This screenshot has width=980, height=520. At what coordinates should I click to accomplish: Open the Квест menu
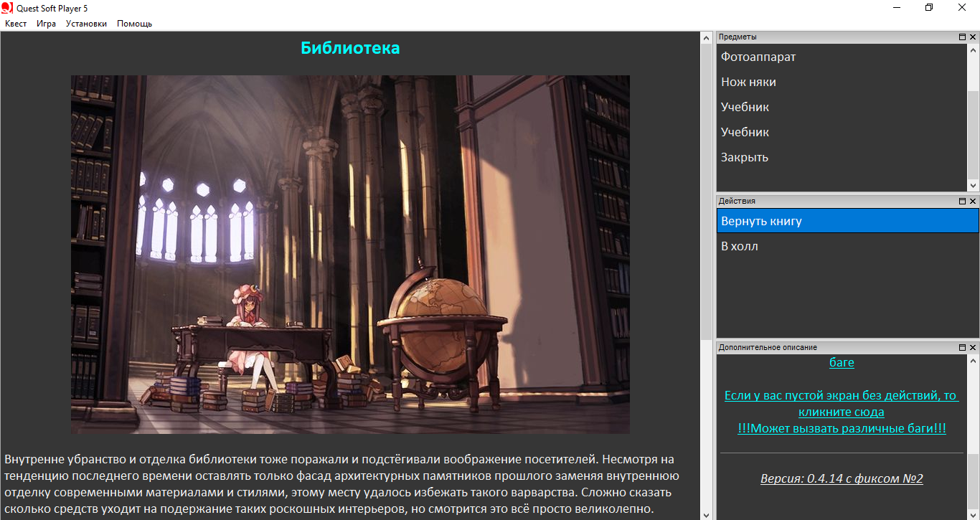[x=16, y=24]
